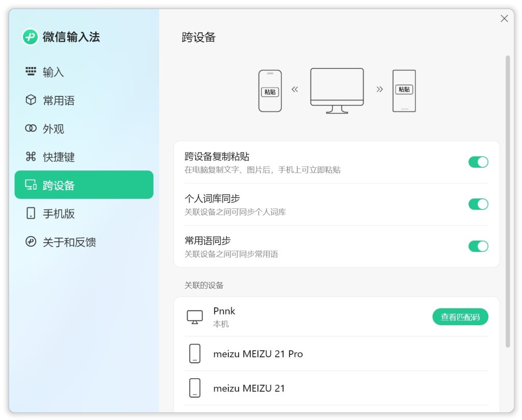Viewport: 522px width, 420px height.
Task: Select the meizu MEIZU 21 device entry
Action: [x=249, y=388]
